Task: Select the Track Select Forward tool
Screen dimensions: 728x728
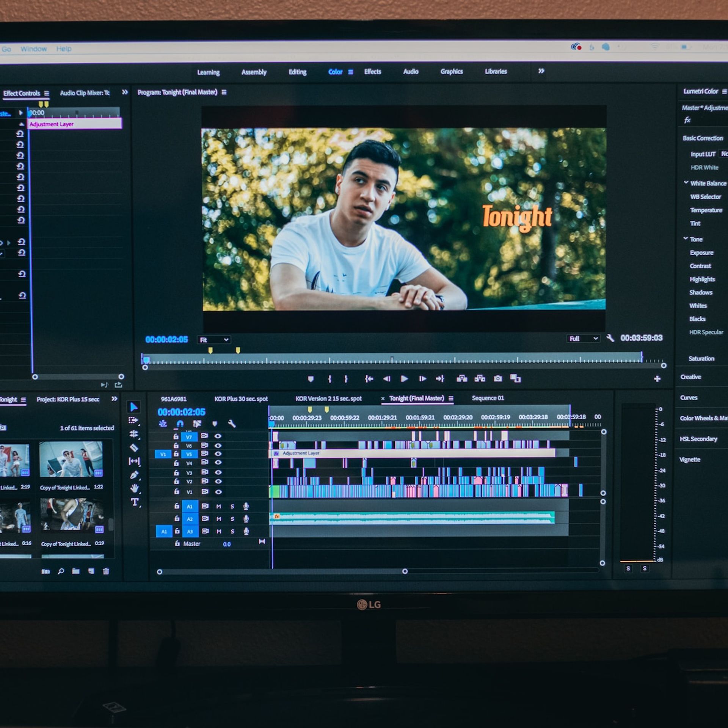Action: click(x=133, y=420)
